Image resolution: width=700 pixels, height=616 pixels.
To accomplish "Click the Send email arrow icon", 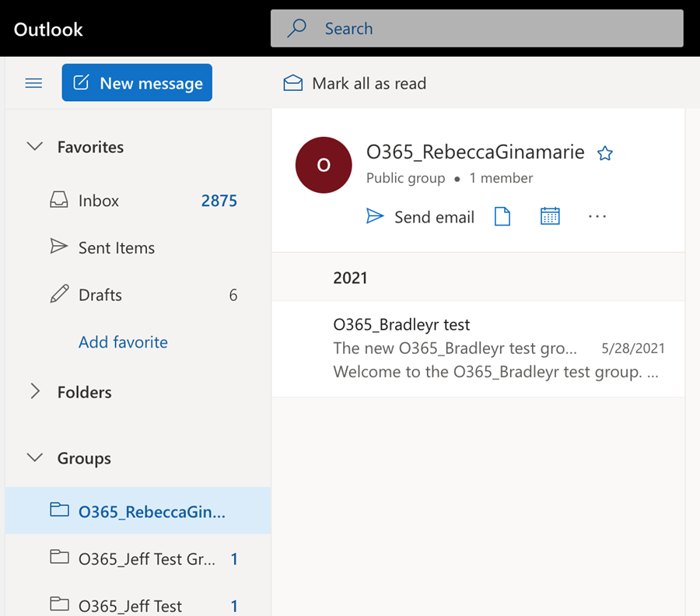I will click(x=375, y=215).
